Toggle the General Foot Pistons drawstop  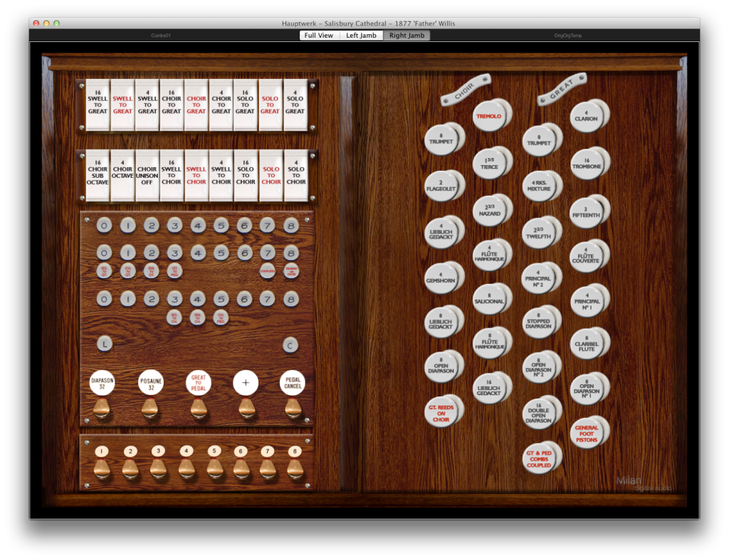[587, 433]
